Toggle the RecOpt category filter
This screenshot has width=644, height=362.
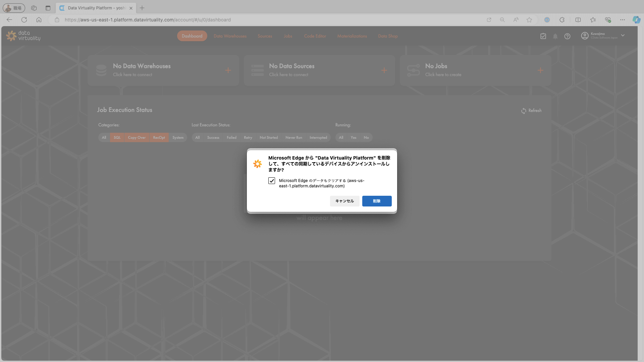point(159,138)
